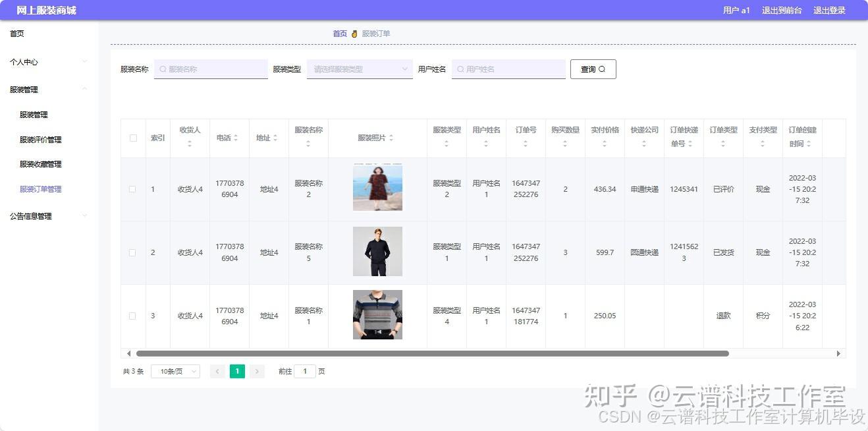Click the 436.34 price cell
Image resolution: width=868 pixels, height=431 pixels.
[x=605, y=189]
